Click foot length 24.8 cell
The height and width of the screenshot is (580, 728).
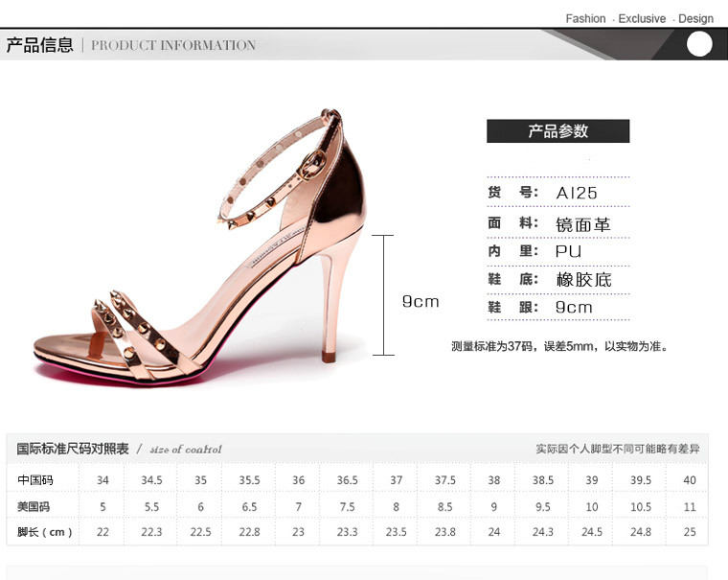641,532
